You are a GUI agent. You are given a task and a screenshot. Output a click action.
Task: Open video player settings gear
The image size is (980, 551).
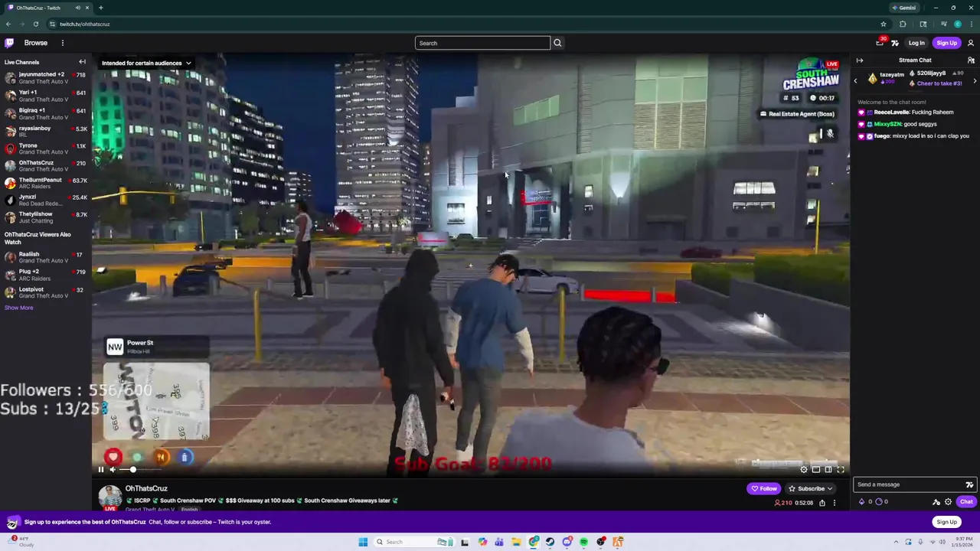[804, 470]
